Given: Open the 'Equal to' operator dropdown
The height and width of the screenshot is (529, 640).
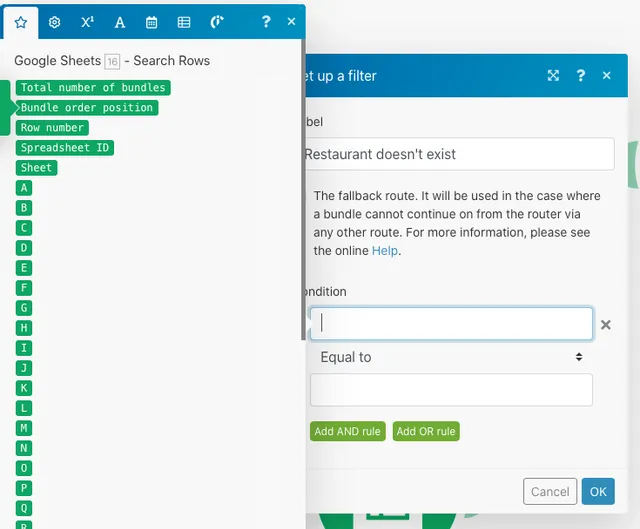Looking at the screenshot, I should tap(451, 357).
